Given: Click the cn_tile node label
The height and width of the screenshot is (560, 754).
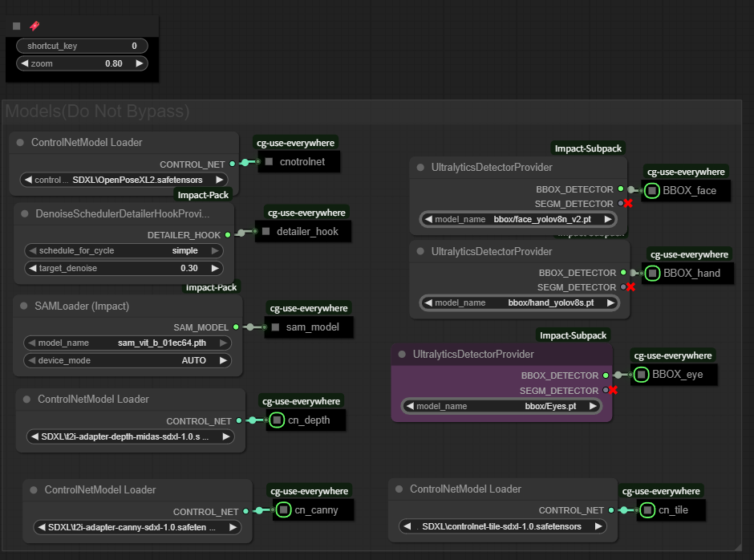Looking at the screenshot, I should point(673,510).
